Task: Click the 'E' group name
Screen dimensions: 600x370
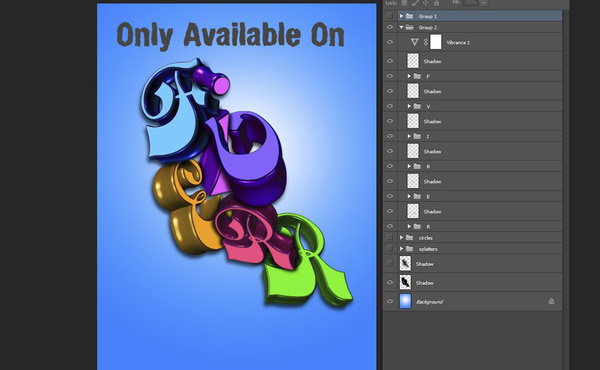Action: tap(428, 196)
